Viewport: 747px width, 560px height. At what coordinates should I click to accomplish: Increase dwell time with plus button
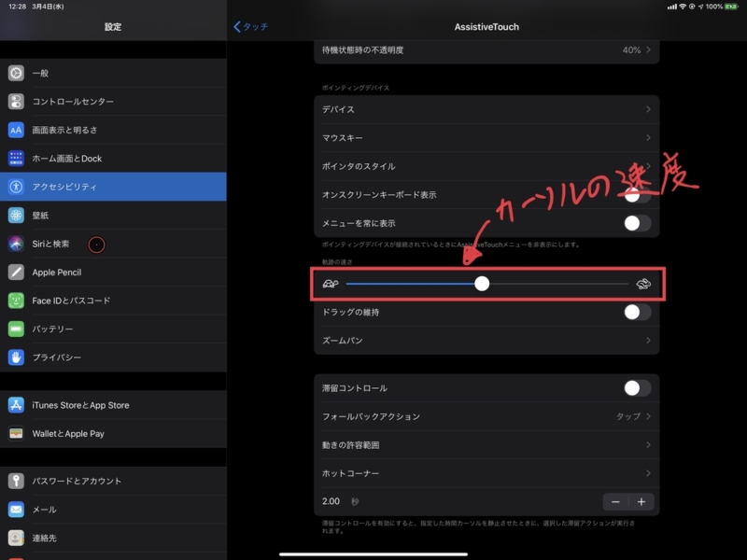641,502
